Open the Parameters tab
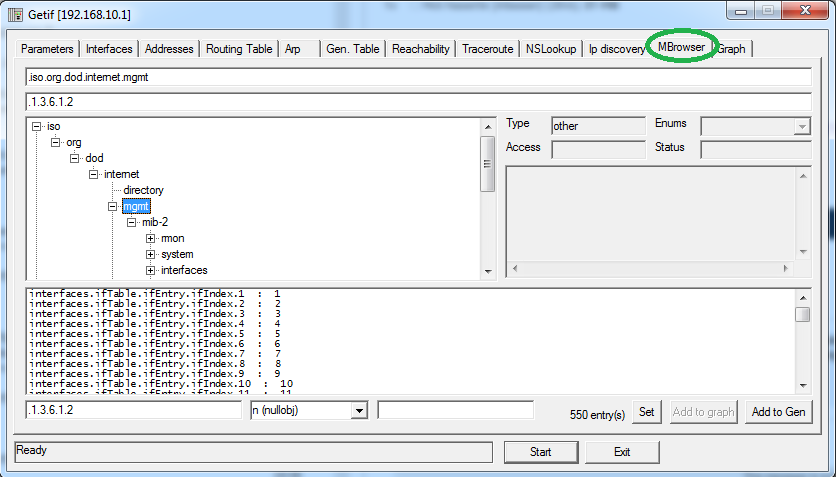 (47, 49)
